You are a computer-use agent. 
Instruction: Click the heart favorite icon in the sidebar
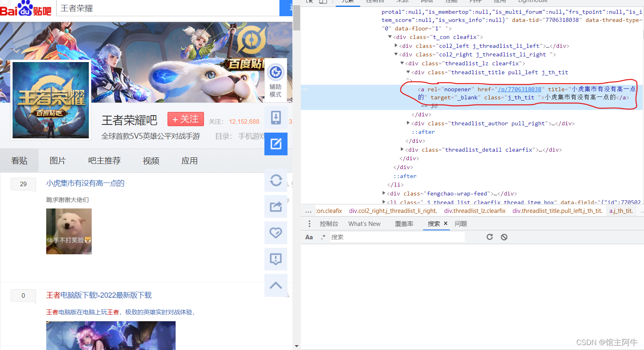(x=276, y=233)
